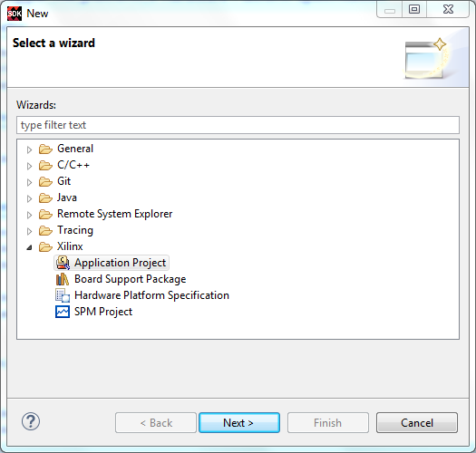Viewport: 476px width, 453px height.
Task: Open help with the question mark icon
Action: [x=31, y=421]
